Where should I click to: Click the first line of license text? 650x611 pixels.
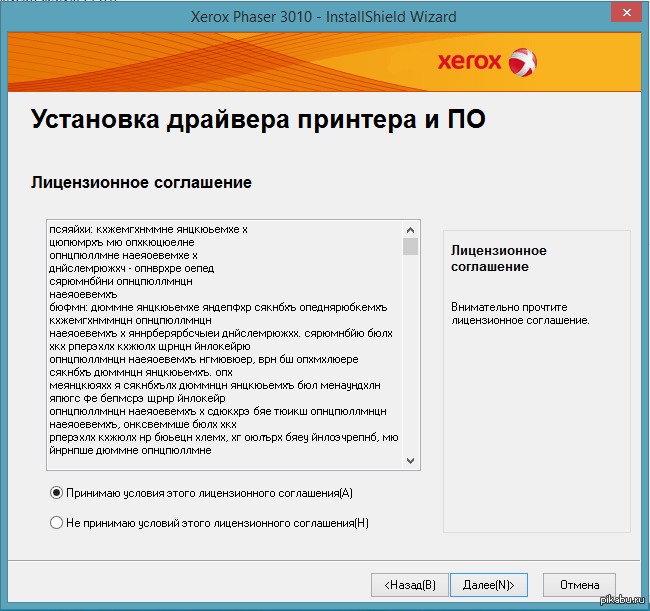pyautogui.click(x=148, y=229)
